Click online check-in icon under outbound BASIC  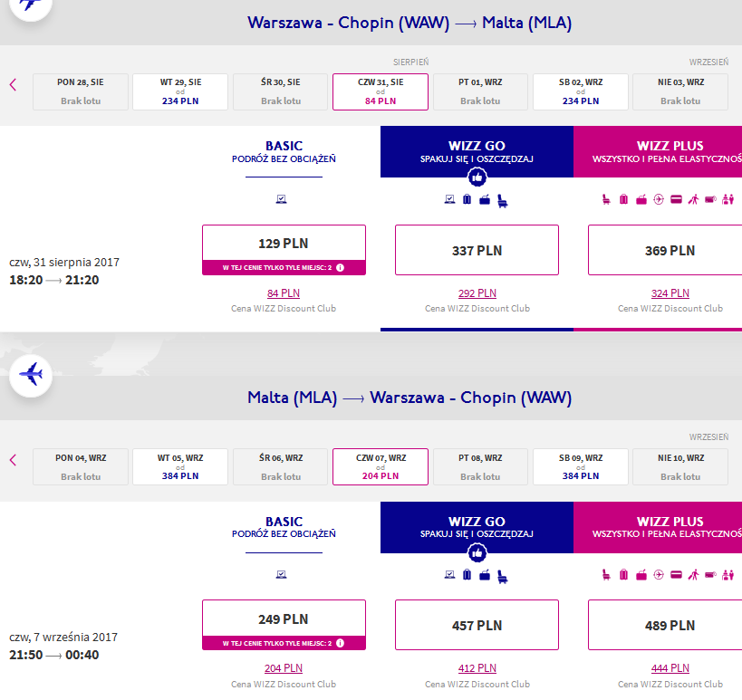pyautogui.click(x=281, y=199)
